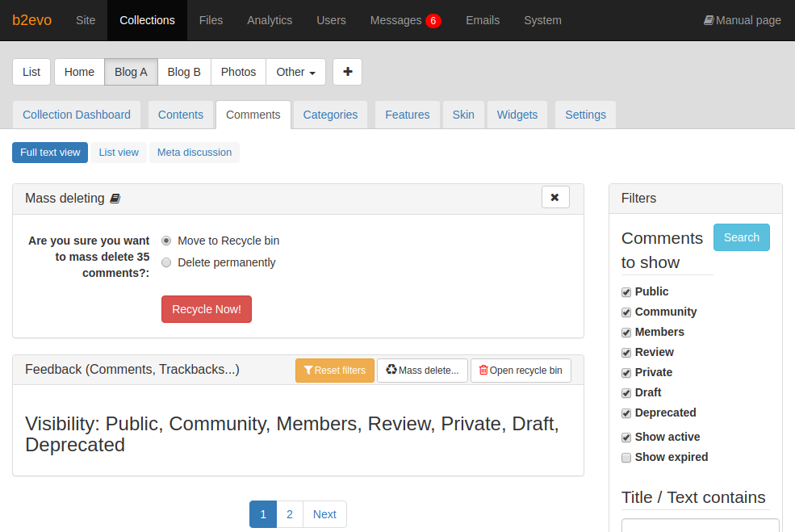The image size is (795, 532).
Task: Select the Blog A collection
Action: [x=131, y=72]
